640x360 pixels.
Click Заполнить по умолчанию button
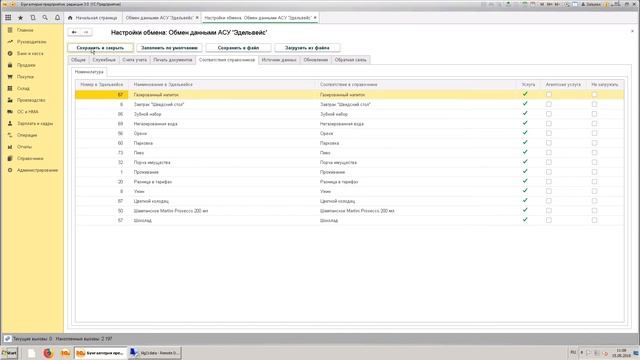[169, 48]
